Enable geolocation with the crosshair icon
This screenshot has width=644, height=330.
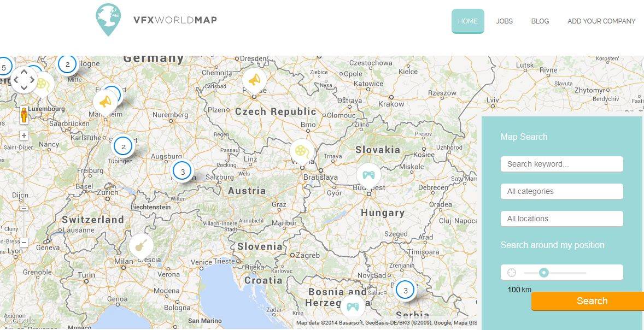tap(512, 273)
